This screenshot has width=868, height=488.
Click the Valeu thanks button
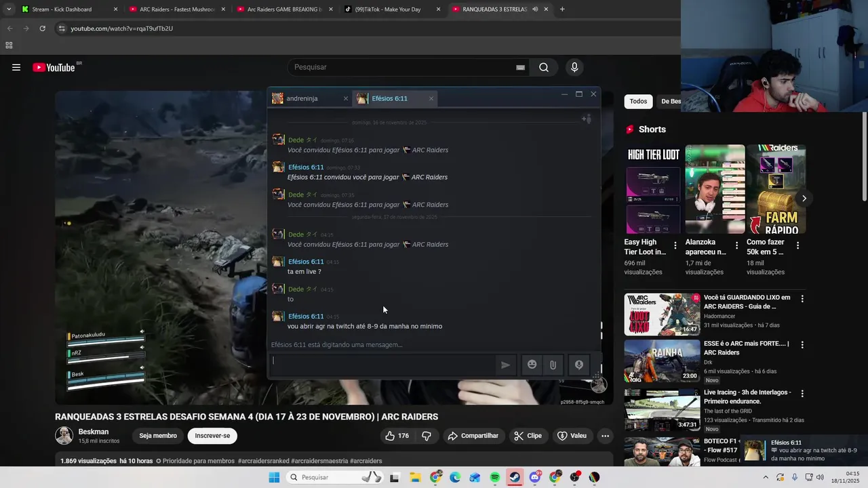572,436
